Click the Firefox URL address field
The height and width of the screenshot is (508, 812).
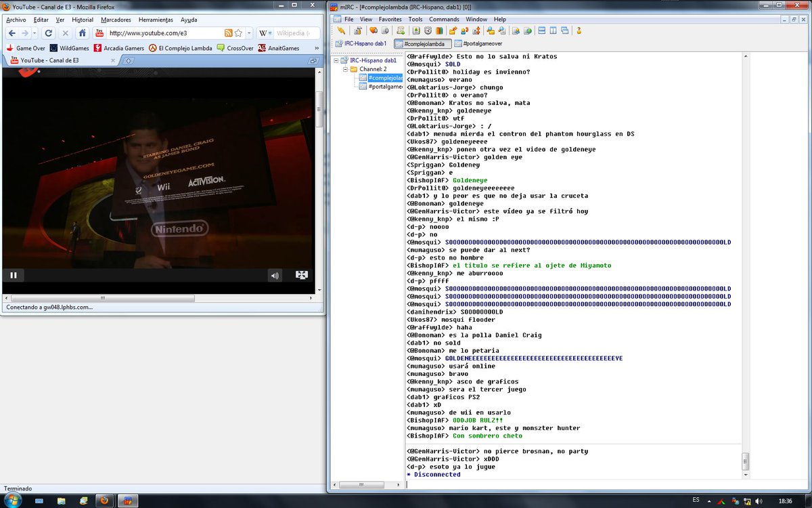click(164, 33)
